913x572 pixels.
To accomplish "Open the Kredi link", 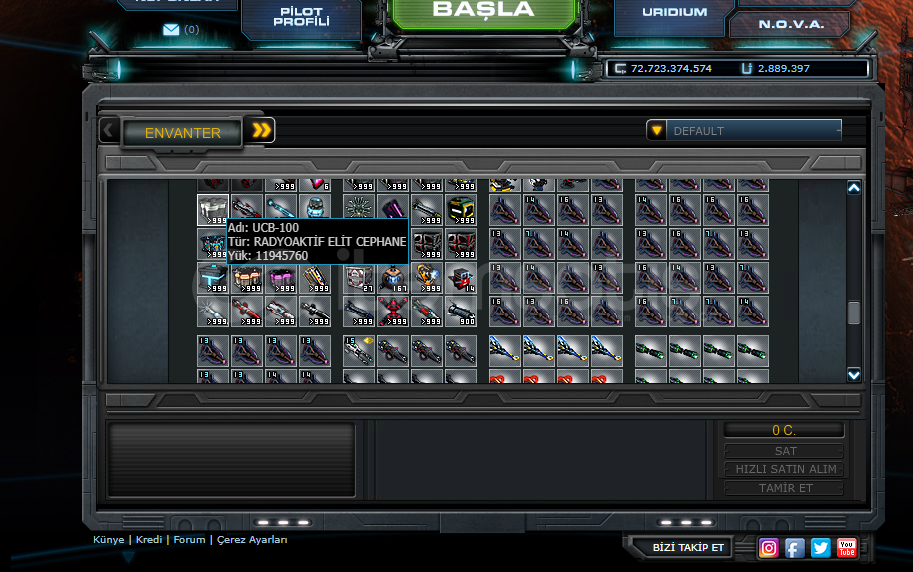I will [148, 539].
